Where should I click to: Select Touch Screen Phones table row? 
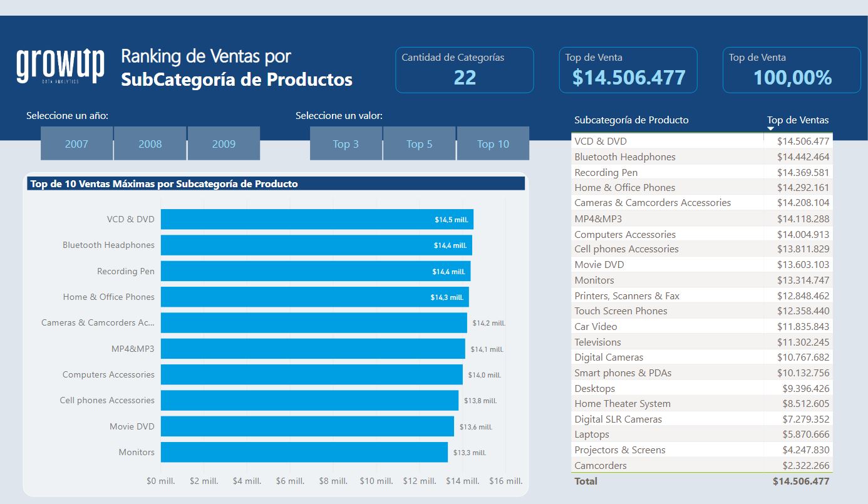(702, 311)
